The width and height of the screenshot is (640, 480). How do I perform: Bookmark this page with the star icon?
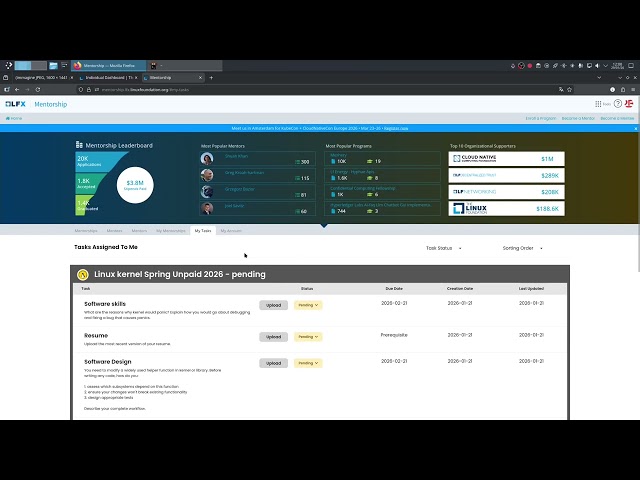point(569,89)
